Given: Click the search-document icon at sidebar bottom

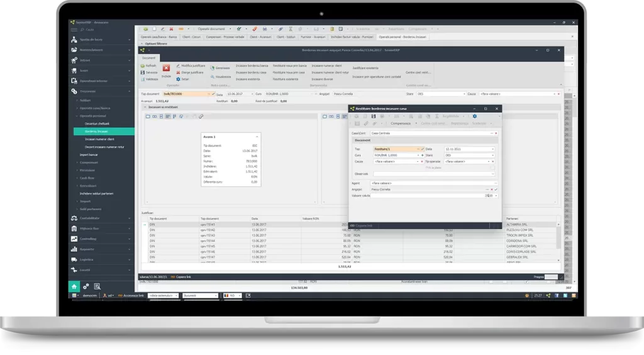Looking at the screenshot, I should click(x=97, y=286).
